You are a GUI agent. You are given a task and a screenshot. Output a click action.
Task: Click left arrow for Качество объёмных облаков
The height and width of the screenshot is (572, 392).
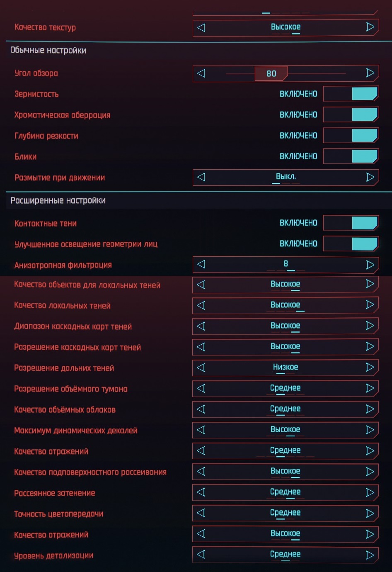(x=201, y=409)
